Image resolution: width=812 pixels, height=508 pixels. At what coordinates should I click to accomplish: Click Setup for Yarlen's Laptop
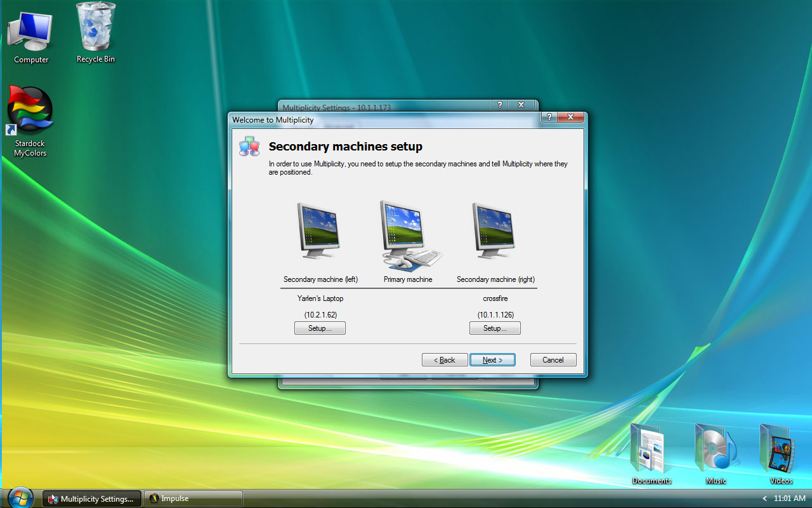tap(320, 328)
